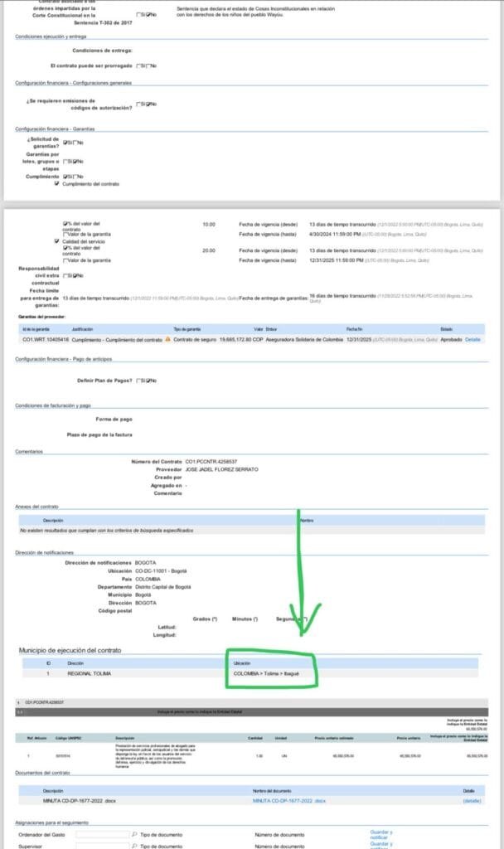Check Sí for 'Garantías por lotes, grupos o etapas'
The width and height of the screenshot is (504, 849).
[x=65, y=162]
